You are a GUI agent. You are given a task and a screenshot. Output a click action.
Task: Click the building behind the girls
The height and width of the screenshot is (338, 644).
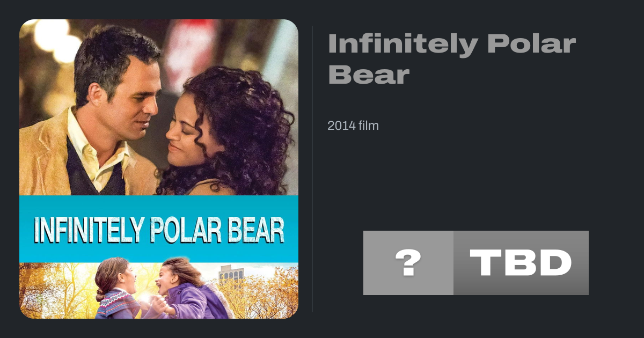coord(232,276)
